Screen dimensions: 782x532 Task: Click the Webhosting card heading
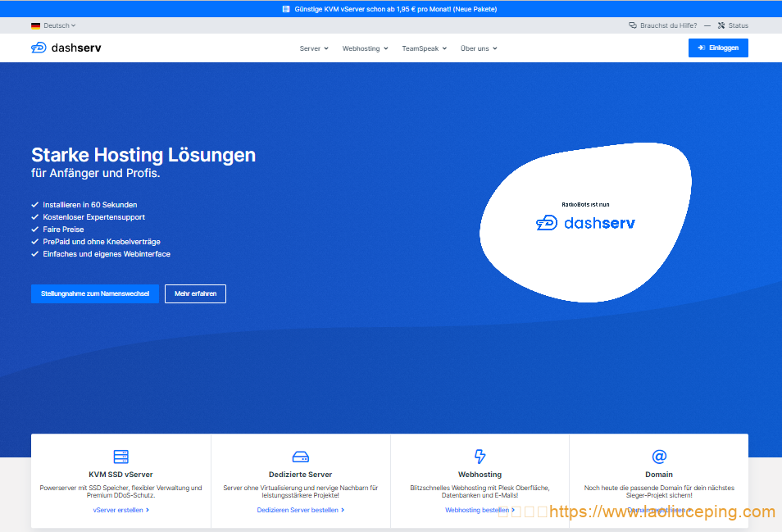(x=480, y=475)
